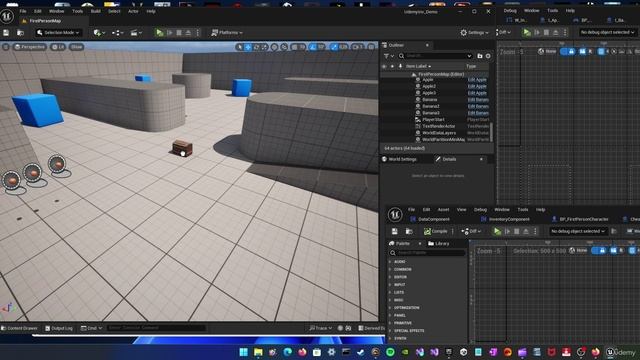This screenshot has width=640, height=360.
Task: Click the Eject button in the level editor play controls
Action: pyautogui.click(x=188, y=33)
